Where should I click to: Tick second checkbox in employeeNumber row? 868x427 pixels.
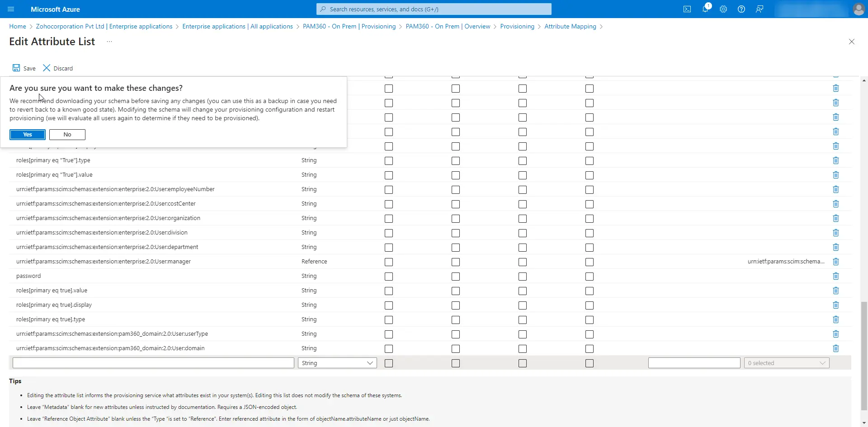coord(456,190)
